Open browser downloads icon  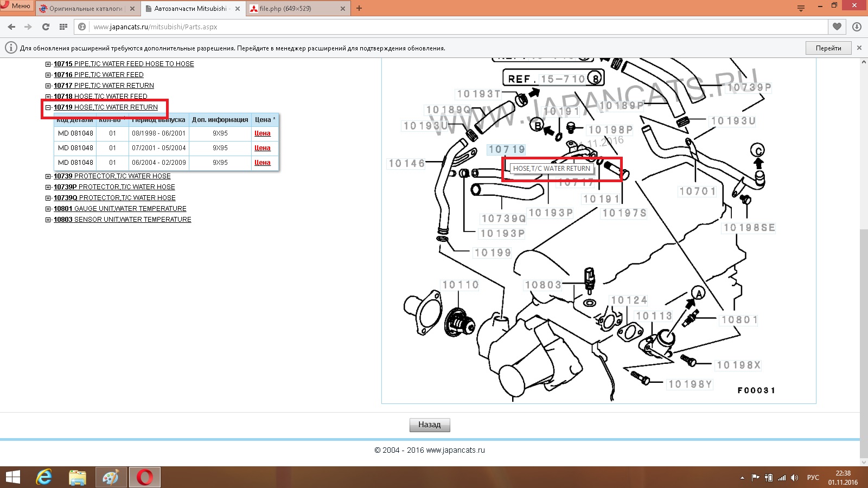pos(857,27)
